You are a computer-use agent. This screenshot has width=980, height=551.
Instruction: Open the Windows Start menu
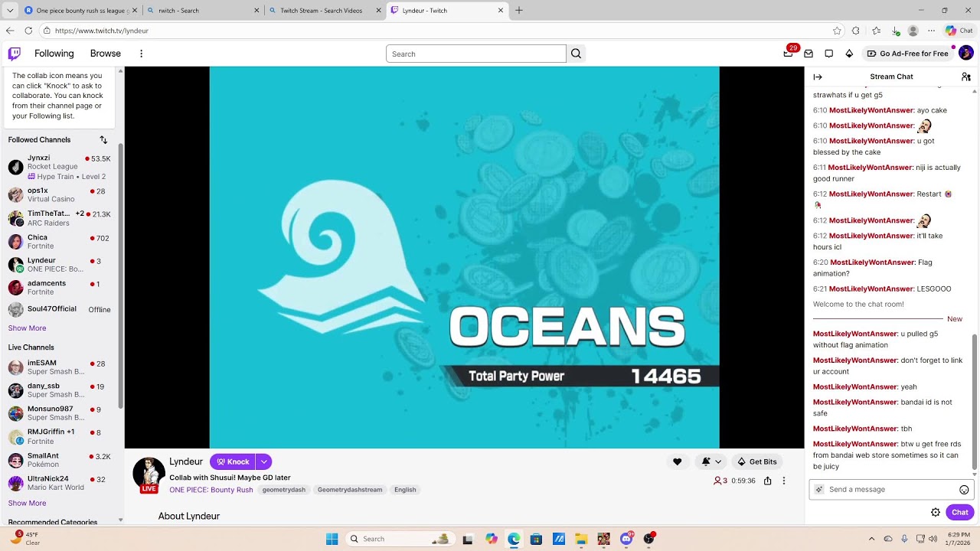pos(332,539)
